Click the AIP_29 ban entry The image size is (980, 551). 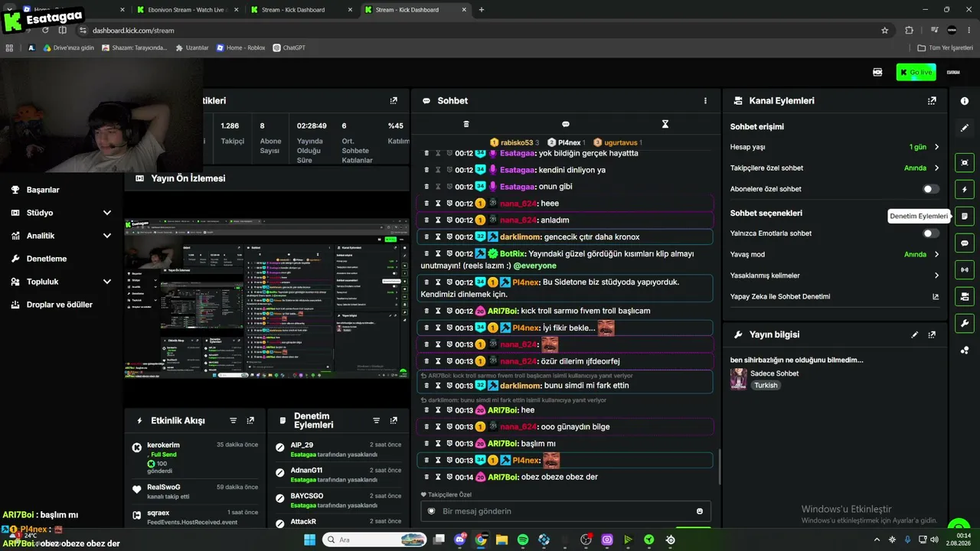(337, 449)
